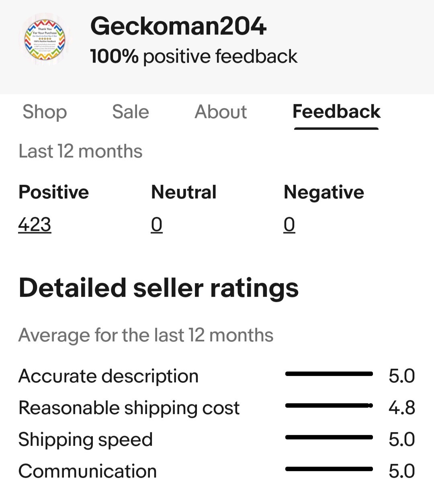Go to the About tab

coord(221,112)
